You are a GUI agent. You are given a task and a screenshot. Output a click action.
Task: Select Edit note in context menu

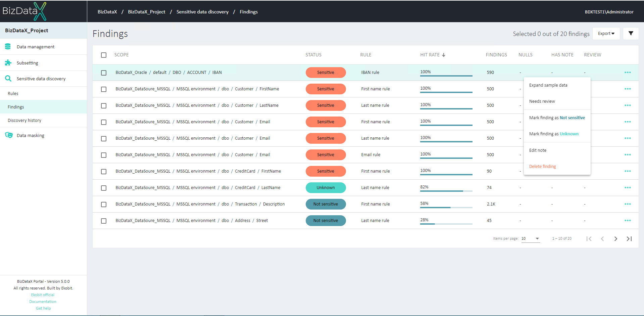[557, 150]
